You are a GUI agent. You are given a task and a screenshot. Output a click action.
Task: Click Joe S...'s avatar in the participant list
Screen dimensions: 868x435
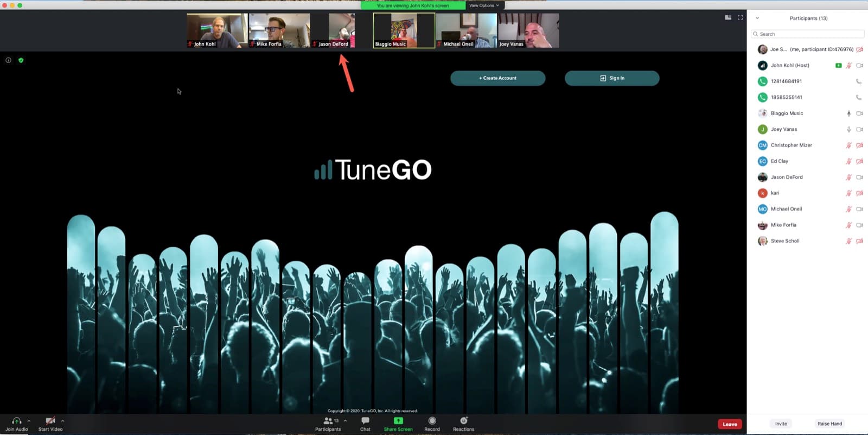pos(762,49)
